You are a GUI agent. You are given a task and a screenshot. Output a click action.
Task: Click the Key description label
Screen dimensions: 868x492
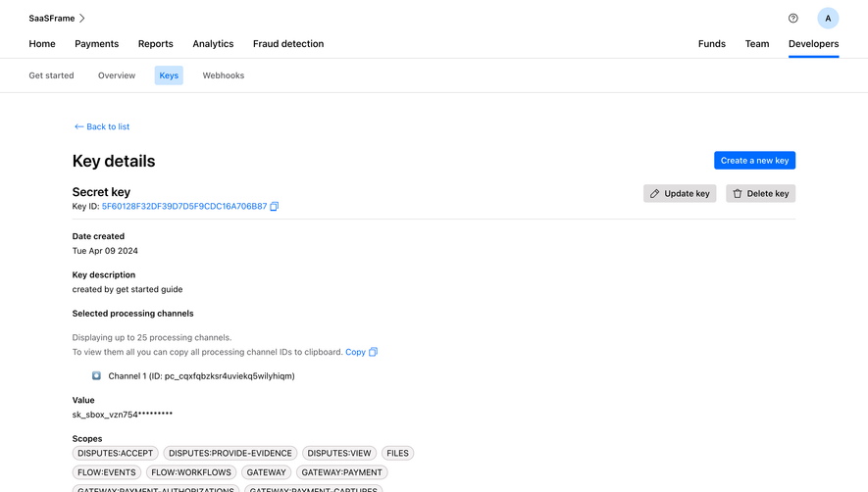(104, 275)
